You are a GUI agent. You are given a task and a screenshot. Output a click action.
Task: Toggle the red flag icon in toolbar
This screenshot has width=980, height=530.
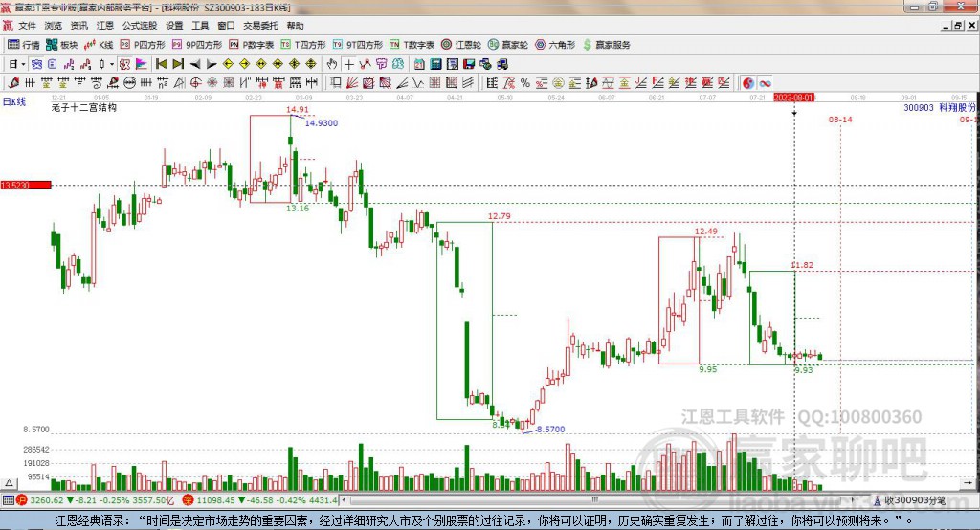point(123,64)
